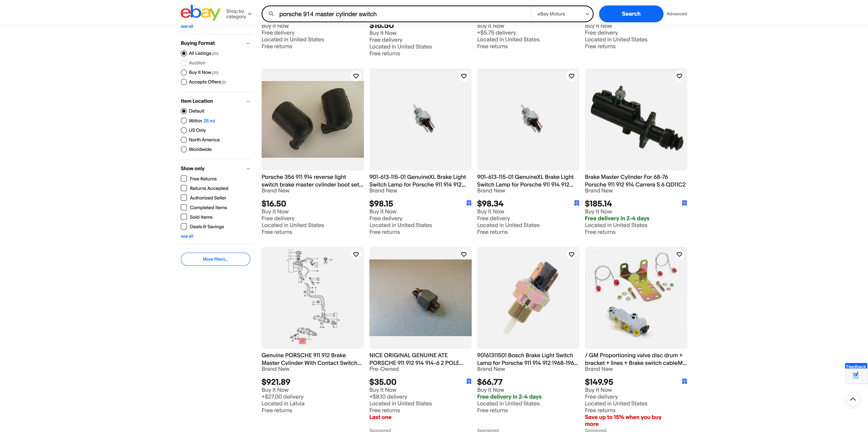Open the Feedback edit icon
The height and width of the screenshot is (432, 868).
point(856,375)
